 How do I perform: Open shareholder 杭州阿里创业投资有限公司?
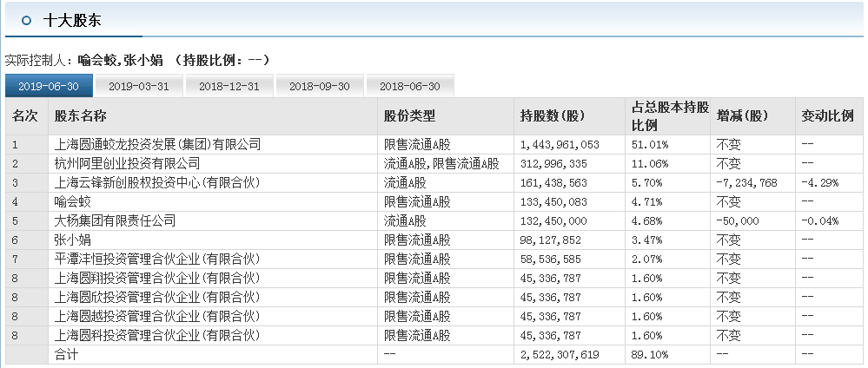coord(127,163)
